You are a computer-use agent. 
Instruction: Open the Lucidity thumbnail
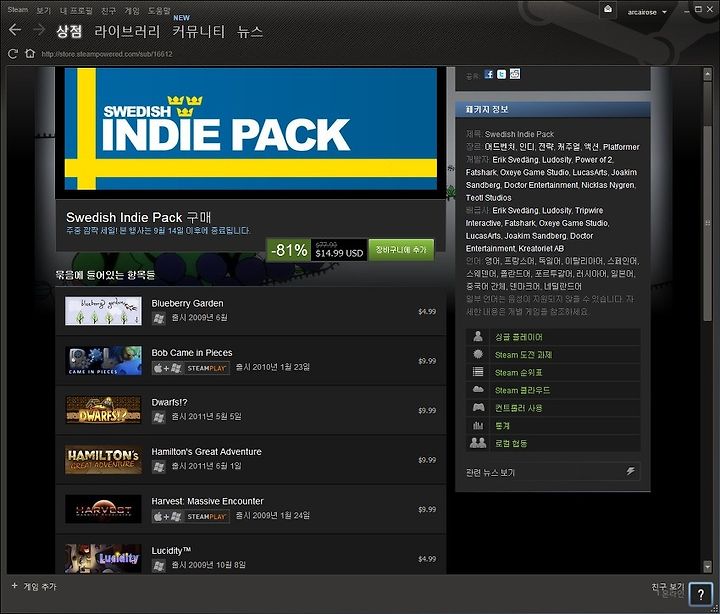[103, 558]
